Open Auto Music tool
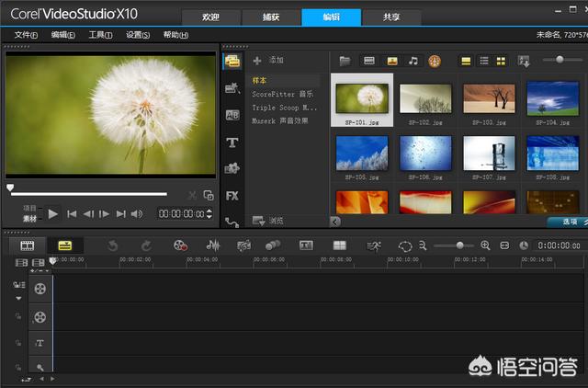 [x=243, y=245]
